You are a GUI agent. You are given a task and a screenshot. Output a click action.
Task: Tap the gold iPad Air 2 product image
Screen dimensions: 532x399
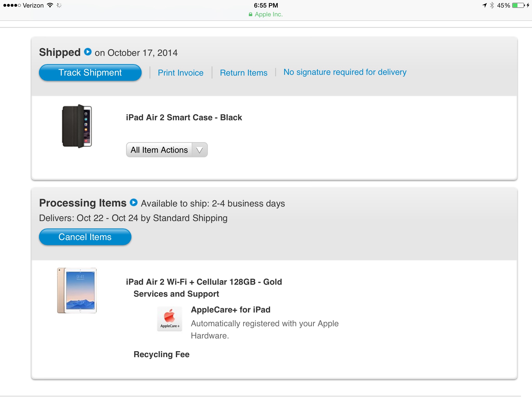77,290
